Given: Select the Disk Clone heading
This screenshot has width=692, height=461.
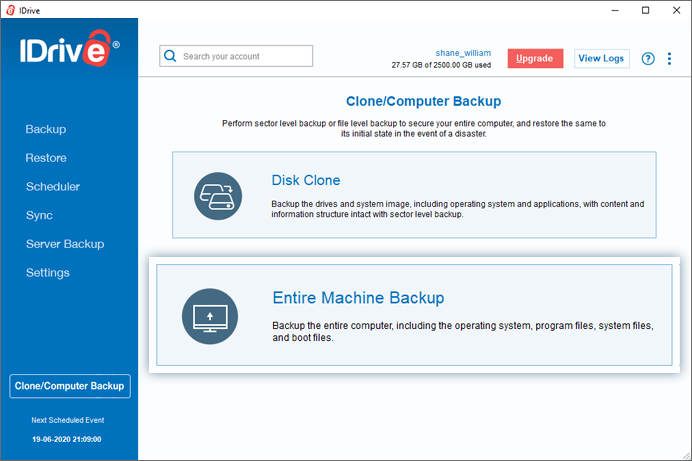Looking at the screenshot, I should tap(306, 180).
